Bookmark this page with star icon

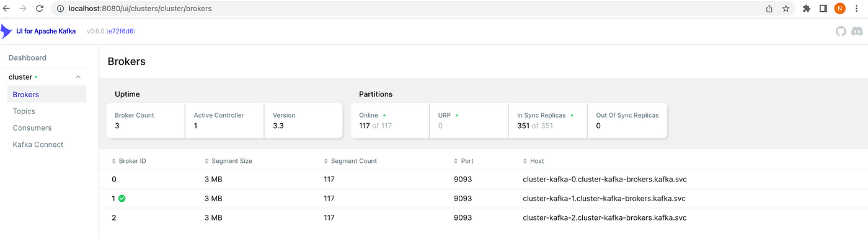coord(786,9)
